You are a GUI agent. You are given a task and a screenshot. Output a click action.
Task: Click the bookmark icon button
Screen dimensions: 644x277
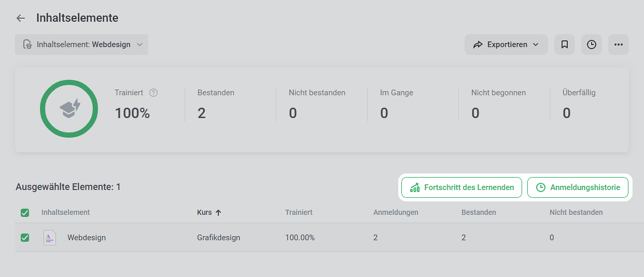point(565,45)
